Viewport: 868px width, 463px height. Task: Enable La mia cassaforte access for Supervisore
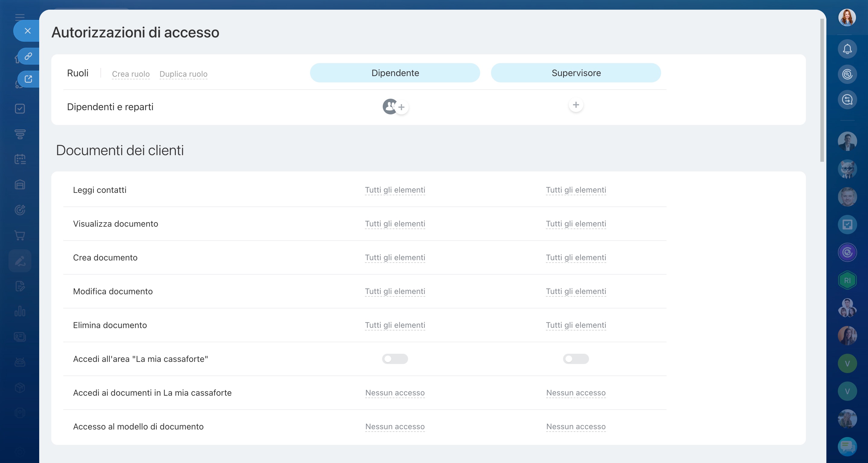click(x=575, y=359)
